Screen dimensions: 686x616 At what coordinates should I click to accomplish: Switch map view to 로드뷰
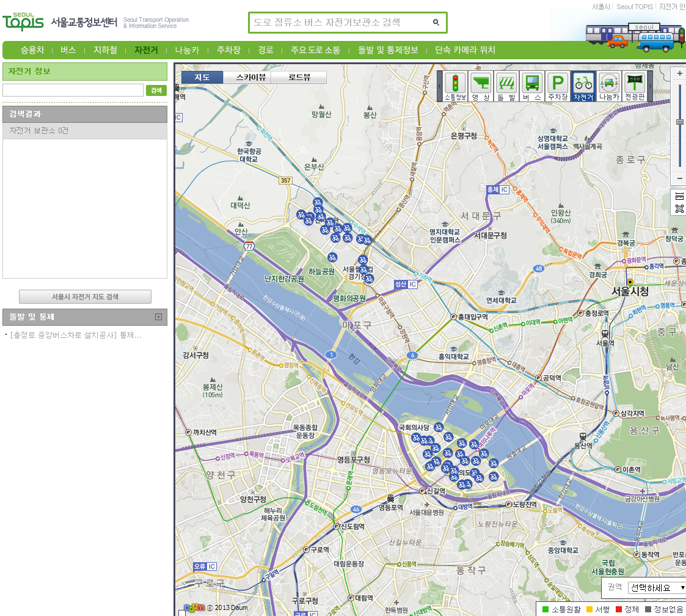tap(299, 78)
